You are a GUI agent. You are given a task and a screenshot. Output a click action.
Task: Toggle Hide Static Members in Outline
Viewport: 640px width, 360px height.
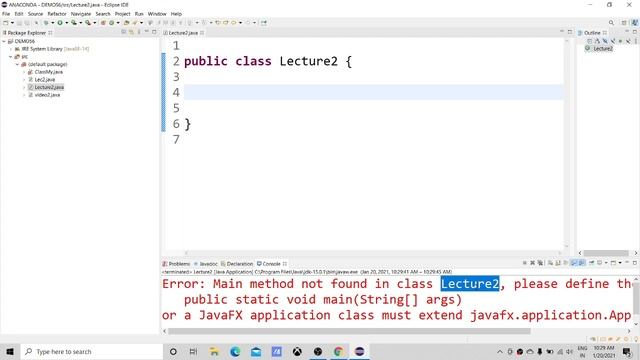pyautogui.click(x=613, y=41)
